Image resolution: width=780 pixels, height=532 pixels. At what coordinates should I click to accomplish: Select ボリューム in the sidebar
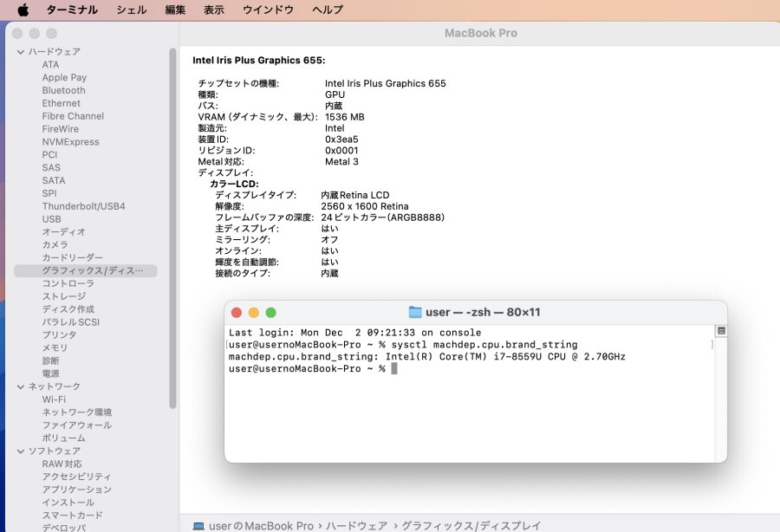(x=63, y=438)
